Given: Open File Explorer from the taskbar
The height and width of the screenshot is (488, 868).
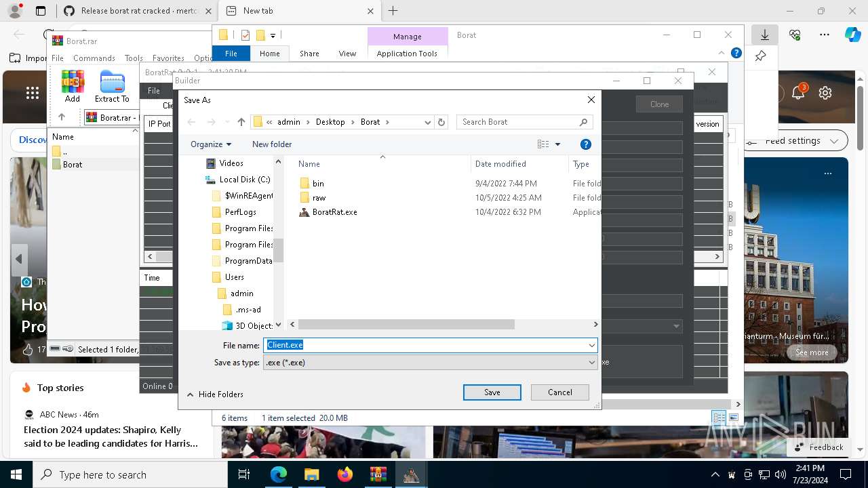Looking at the screenshot, I should tap(311, 474).
